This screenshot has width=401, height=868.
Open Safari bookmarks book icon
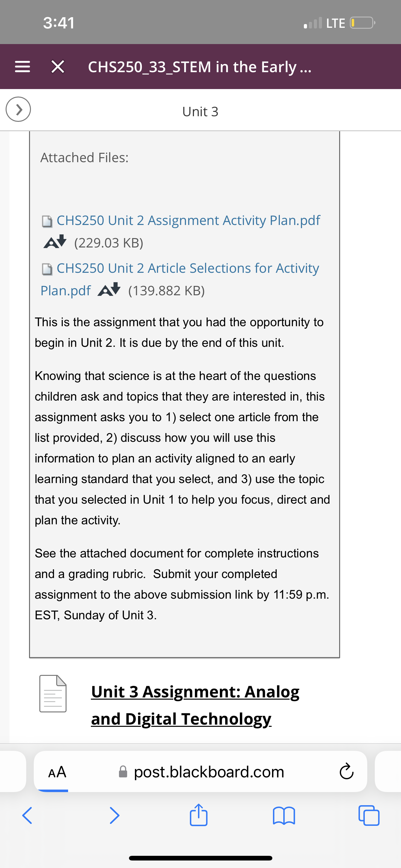pos(284,816)
